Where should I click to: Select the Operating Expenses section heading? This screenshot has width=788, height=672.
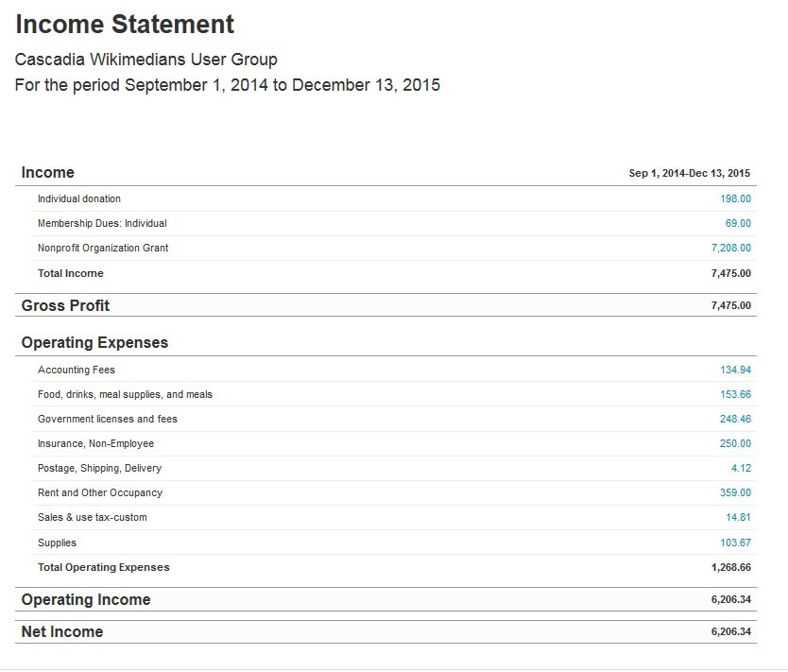coord(94,343)
